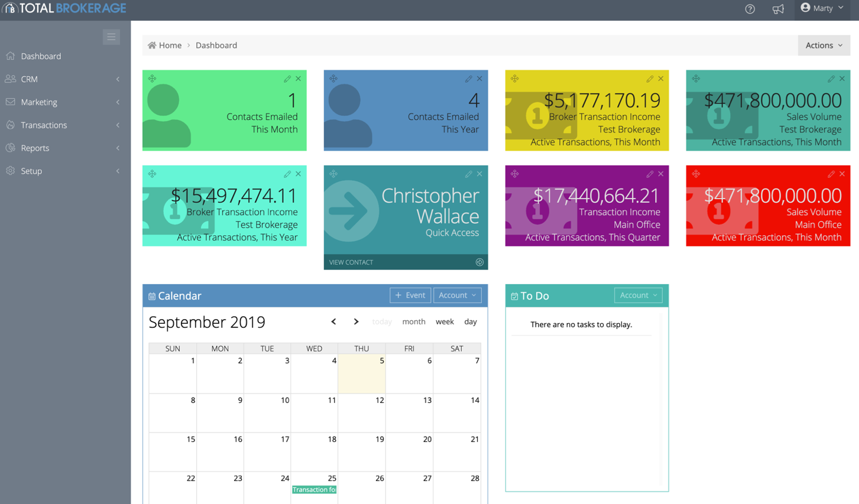The image size is (859, 504).
Task: Click move handle on $15,497,474.11 widget
Action: pyautogui.click(x=152, y=174)
